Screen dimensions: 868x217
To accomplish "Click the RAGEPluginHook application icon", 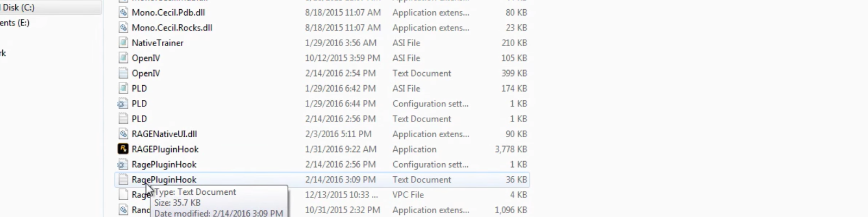I will coord(123,149).
